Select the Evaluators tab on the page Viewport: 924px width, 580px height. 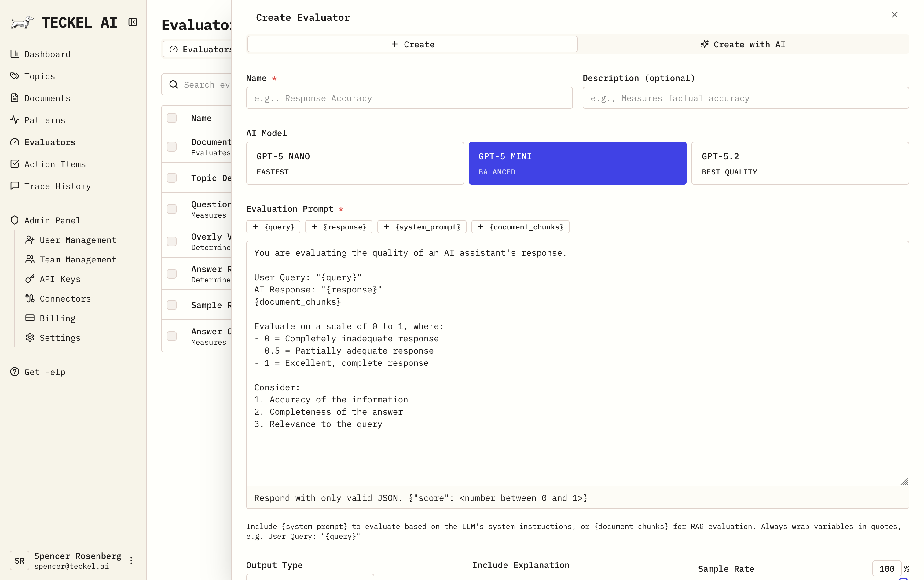click(203, 49)
